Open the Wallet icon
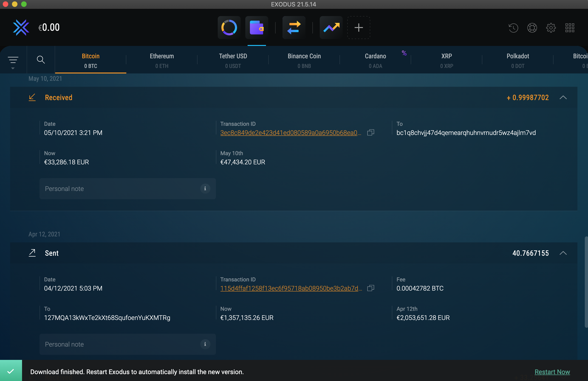Viewport: 588px width, 381px height. [x=257, y=27]
